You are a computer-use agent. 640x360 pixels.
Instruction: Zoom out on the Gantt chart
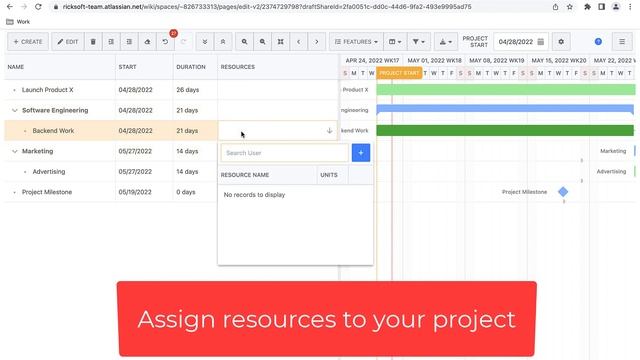coord(262,42)
